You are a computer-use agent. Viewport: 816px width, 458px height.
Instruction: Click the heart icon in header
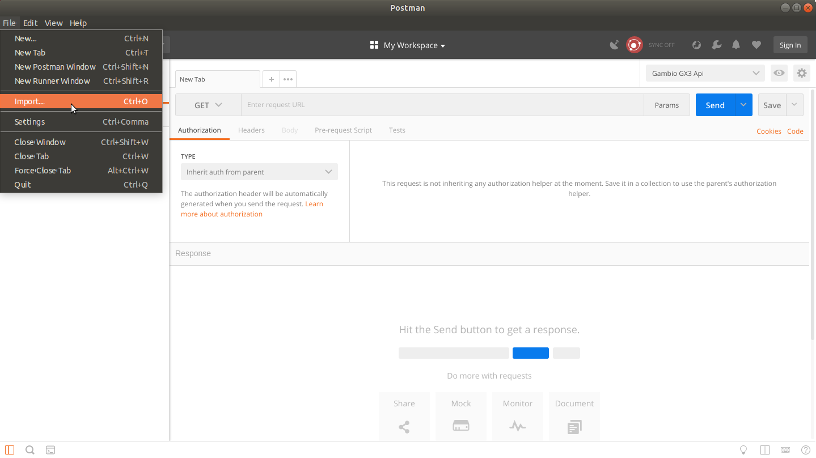tap(756, 45)
